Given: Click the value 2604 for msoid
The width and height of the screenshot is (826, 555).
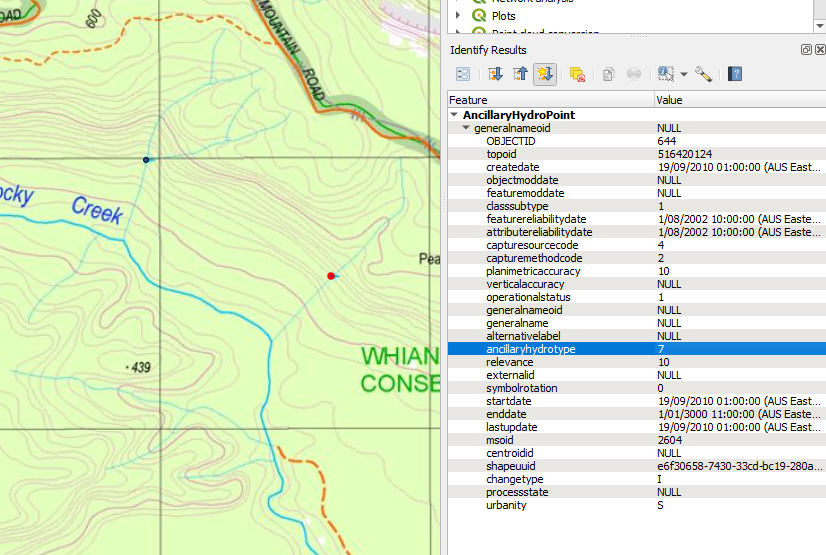Looking at the screenshot, I should pyautogui.click(x=670, y=440).
